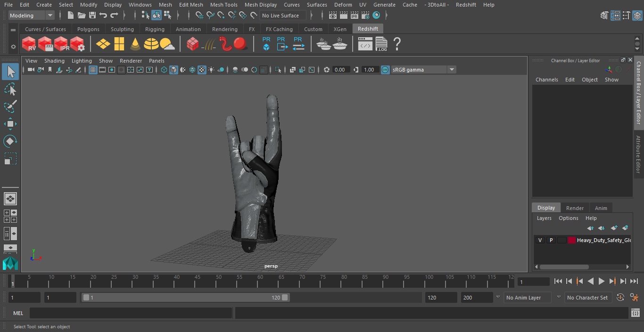Toggle isolate select in viewport
Viewport: 644px width, 332px height.
pos(278,70)
